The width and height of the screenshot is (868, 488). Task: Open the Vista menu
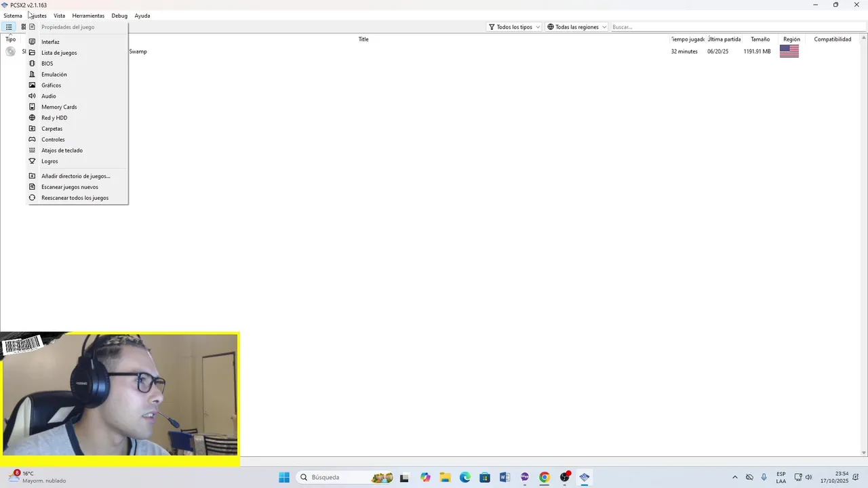(x=60, y=16)
